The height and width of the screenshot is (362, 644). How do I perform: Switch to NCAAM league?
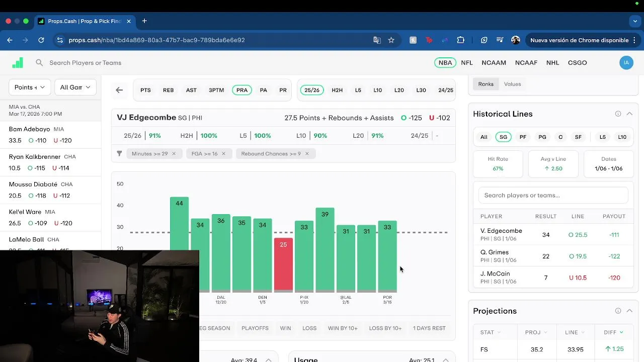(494, 63)
